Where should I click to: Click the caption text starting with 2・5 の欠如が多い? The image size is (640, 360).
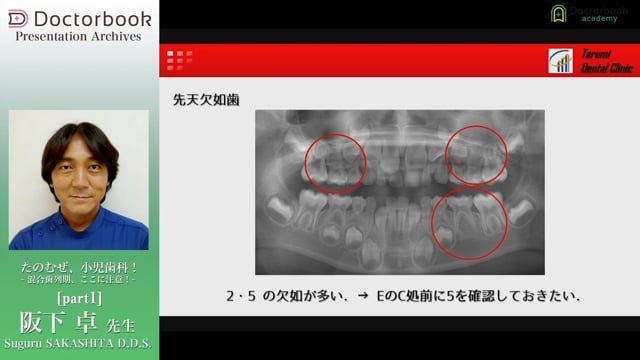pos(403,296)
